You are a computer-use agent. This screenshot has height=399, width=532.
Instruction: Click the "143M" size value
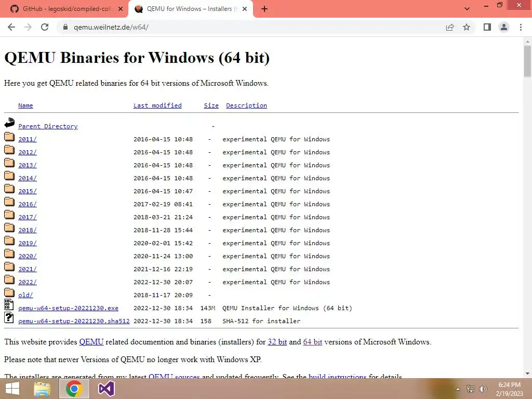208,308
